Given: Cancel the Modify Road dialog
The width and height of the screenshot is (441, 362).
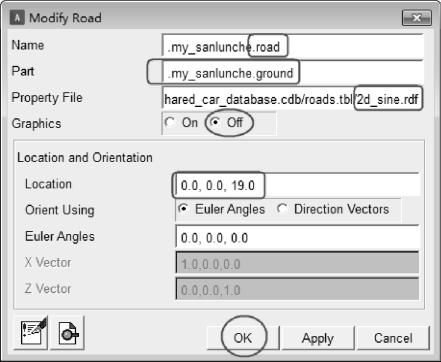Looking at the screenshot, I should pyautogui.click(x=393, y=338).
